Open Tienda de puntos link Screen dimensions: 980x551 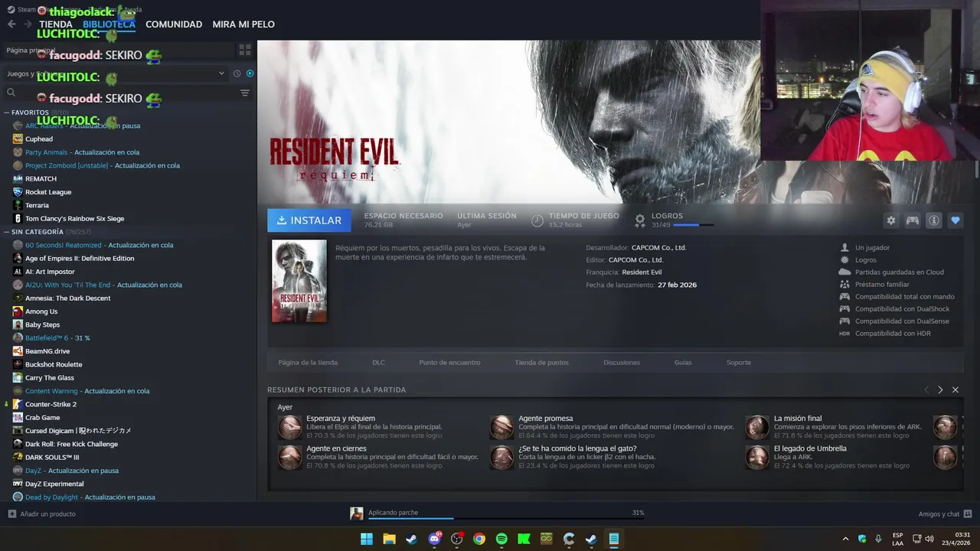click(541, 363)
